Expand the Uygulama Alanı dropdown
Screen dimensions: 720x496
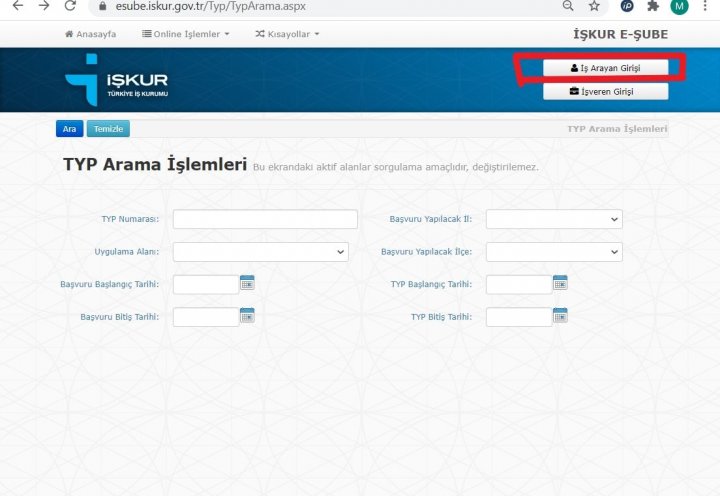(x=261, y=252)
